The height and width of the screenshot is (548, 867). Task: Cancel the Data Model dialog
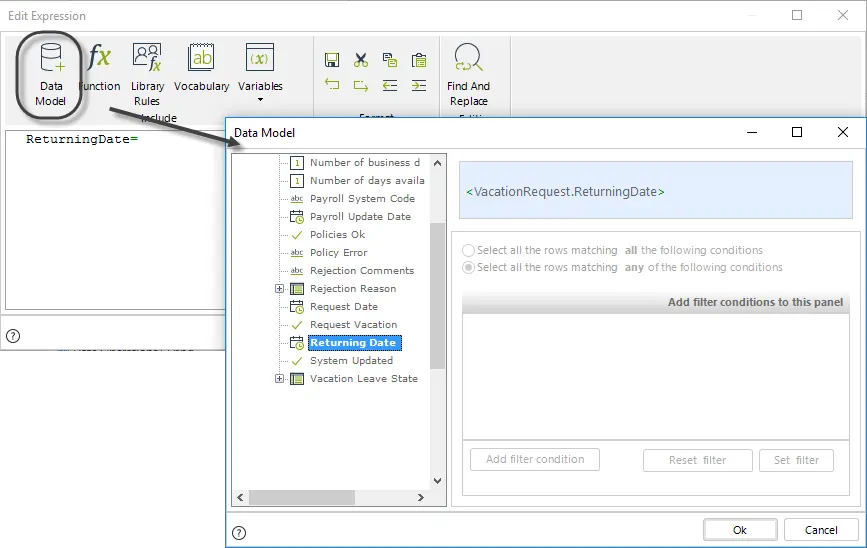click(x=821, y=530)
